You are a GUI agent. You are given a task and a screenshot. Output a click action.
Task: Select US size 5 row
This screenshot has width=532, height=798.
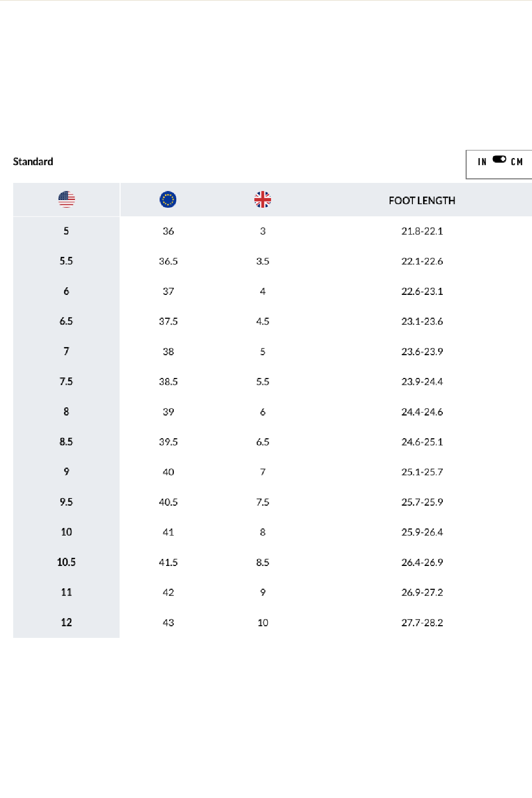coord(66,231)
